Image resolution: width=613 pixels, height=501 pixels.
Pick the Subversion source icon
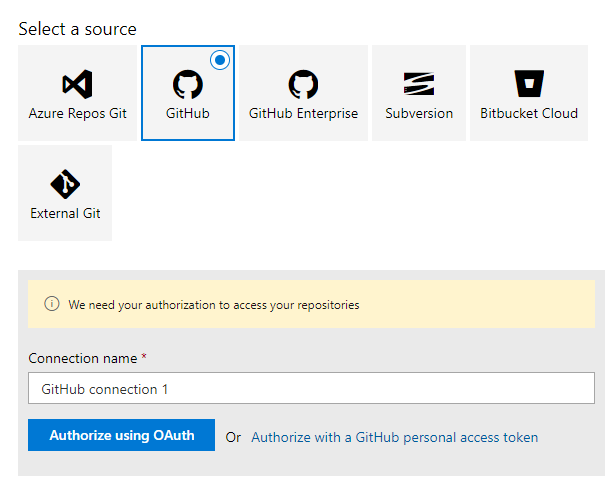(419, 84)
